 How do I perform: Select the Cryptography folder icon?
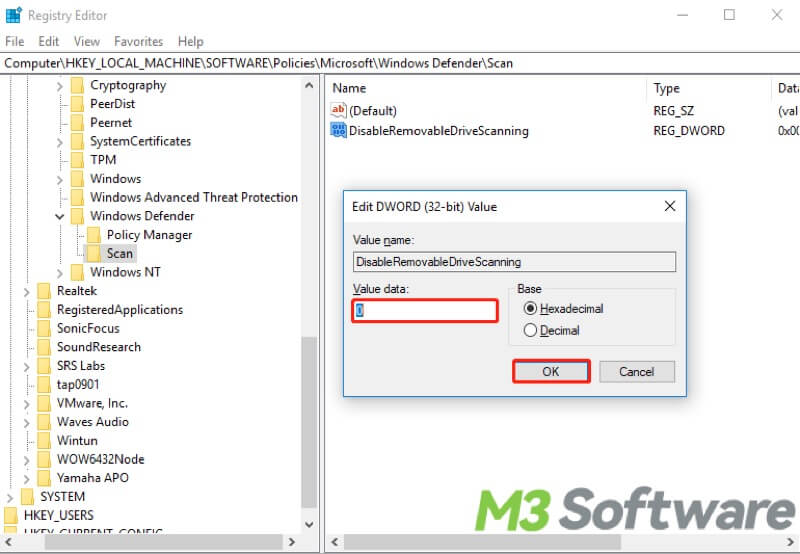pos(78,85)
